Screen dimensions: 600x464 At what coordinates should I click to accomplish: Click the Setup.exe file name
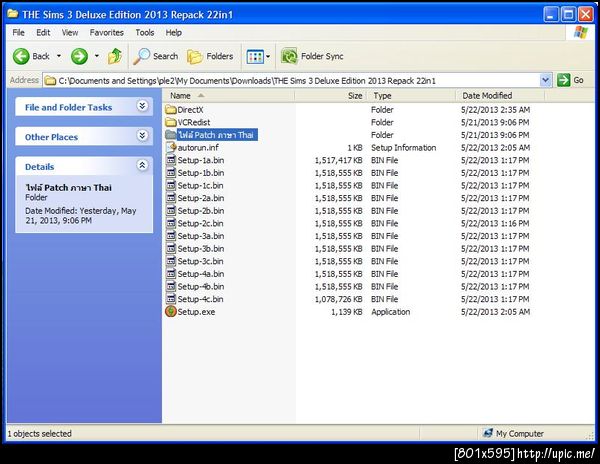pyautogui.click(x=196, y=312)
